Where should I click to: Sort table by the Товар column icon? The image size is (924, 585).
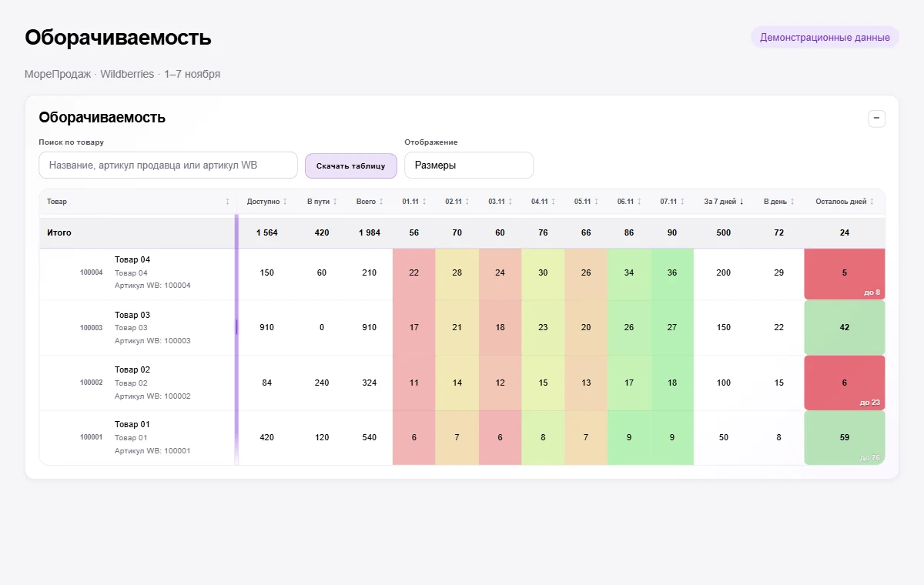227,202
